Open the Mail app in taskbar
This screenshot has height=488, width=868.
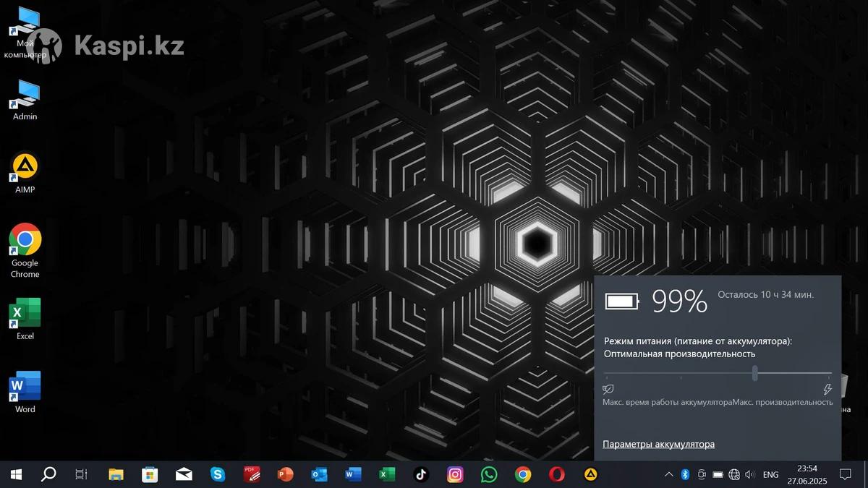point(184,474)
